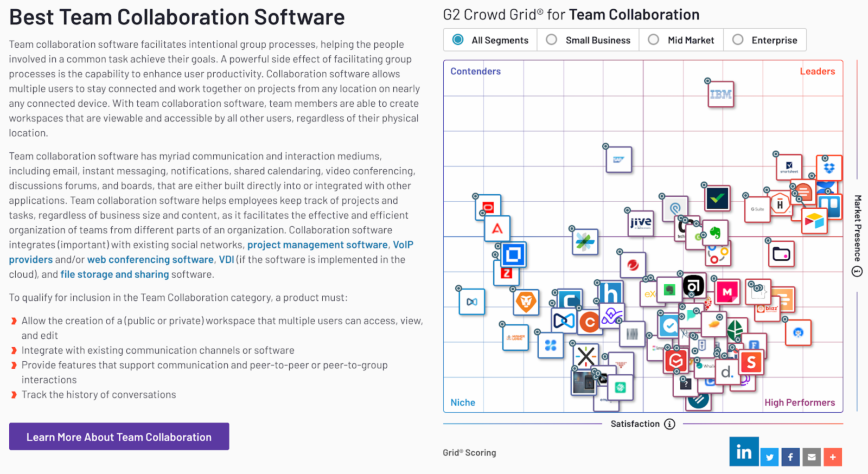Open the orange circle C tile

click(x=589, y=323)
